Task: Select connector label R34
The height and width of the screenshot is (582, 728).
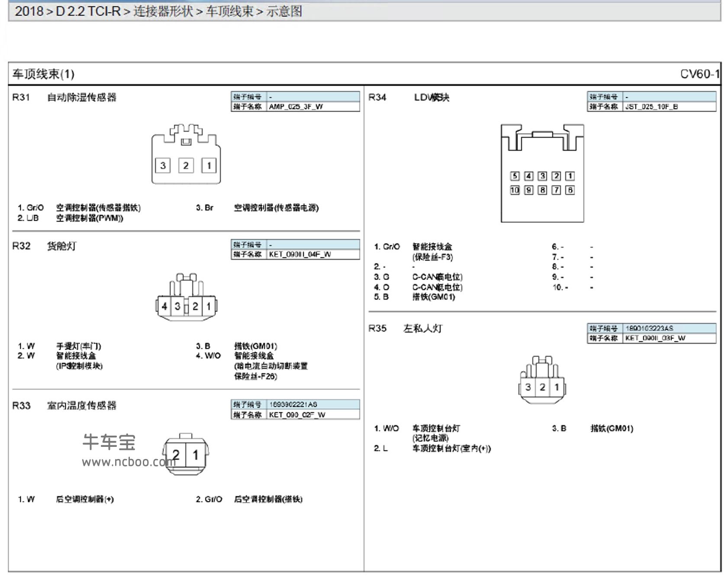Action: [377, 97]
